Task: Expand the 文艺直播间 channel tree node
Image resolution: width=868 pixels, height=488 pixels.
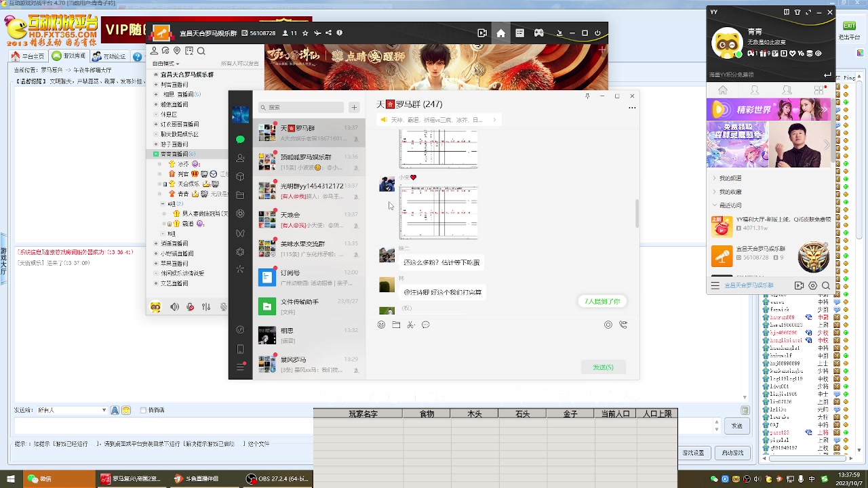Action: point(156,283)
